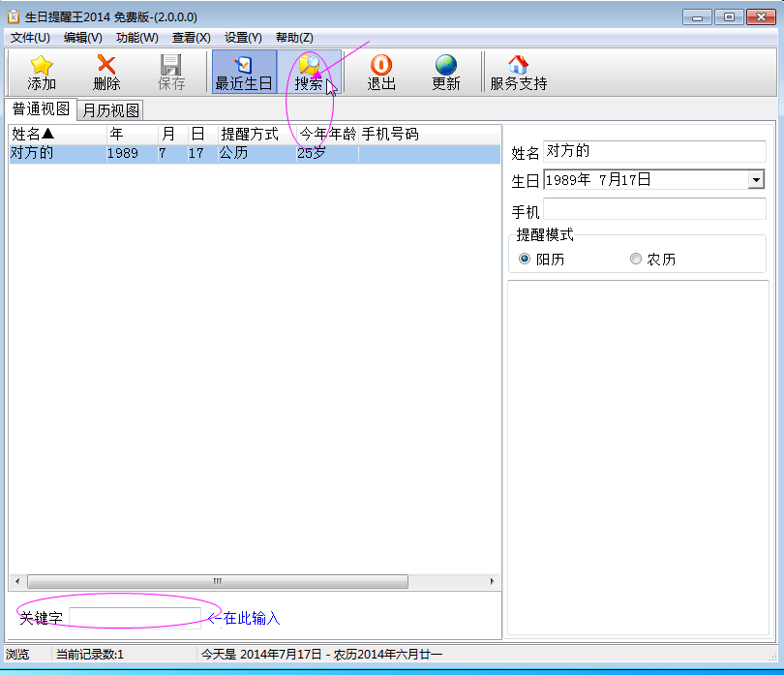The height and width of the screenshot is (675, 784).
Task: Click the 添加 star icon
Action: point(41,65)
